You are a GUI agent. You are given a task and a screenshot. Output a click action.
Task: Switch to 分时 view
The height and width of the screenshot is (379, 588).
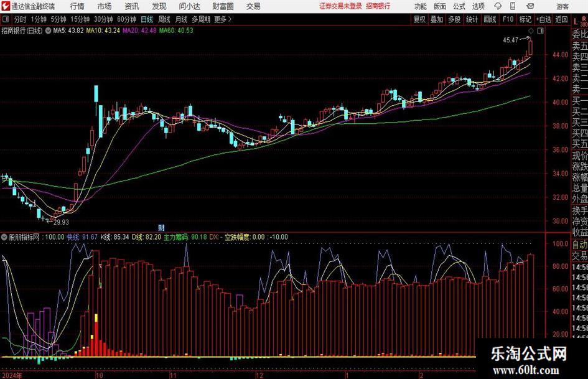tap(20, 19)
